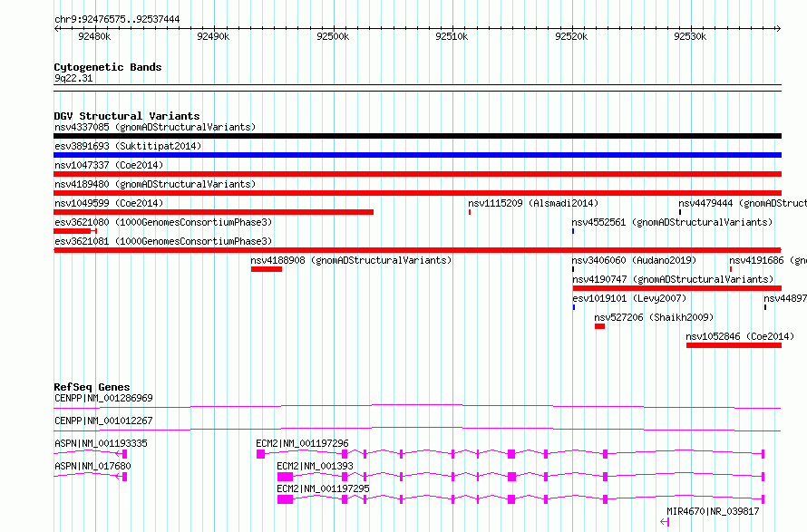Open CENPP|NM_001286969 gene label
This screenshot has height=532, width=807.
[103, 398]
